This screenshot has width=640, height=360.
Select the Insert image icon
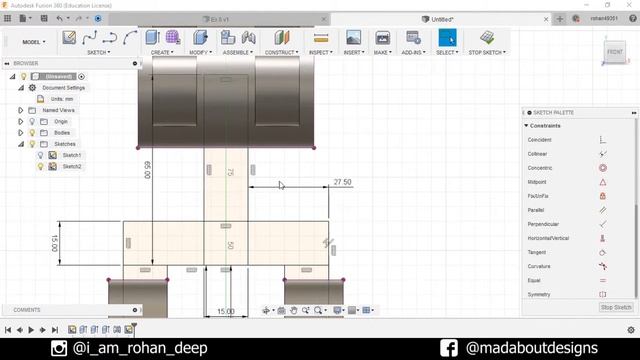click(x=353, y=38)
